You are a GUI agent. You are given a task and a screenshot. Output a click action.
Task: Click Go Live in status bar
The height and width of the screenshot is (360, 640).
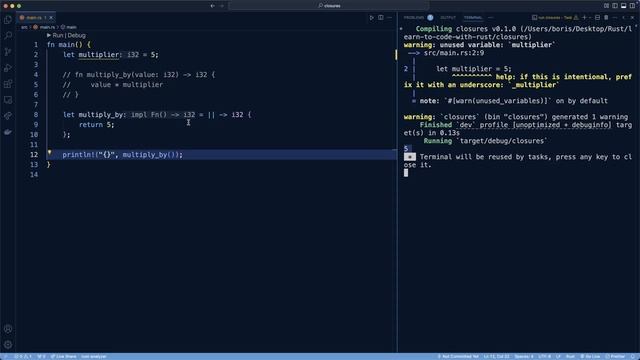pos(590,356)
